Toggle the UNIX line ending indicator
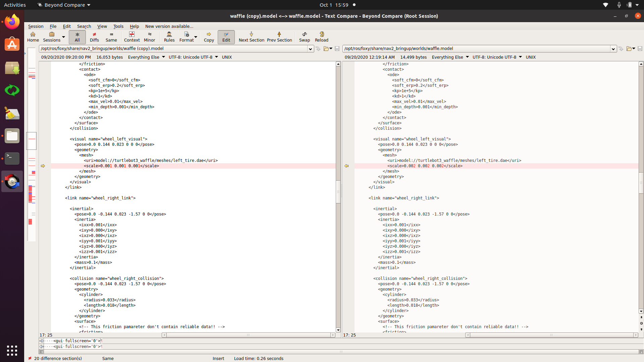The width and height of the screenshot is (644, 362). tap(226, 57)
